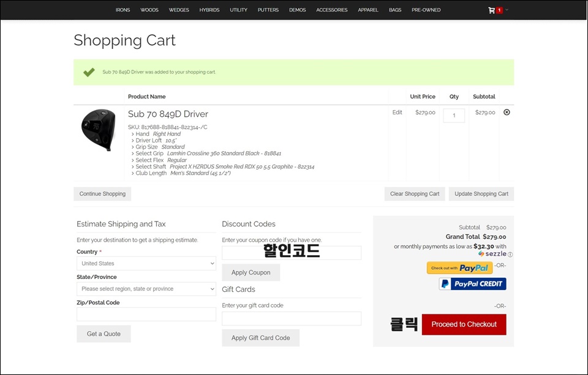The width and height of the screenshot is (588, 375).
Task: Open the Sub 70 849D Driver thumbnail
Action: tap(99, 130)
